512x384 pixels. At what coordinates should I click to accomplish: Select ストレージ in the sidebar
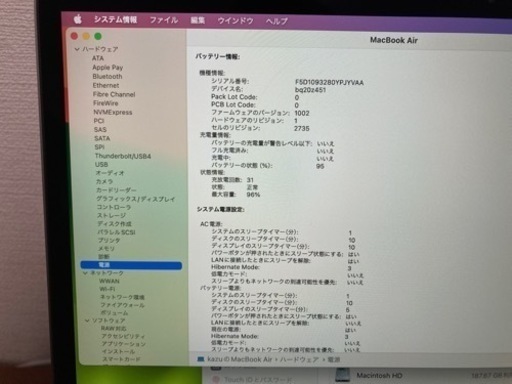tap(112, 216)
